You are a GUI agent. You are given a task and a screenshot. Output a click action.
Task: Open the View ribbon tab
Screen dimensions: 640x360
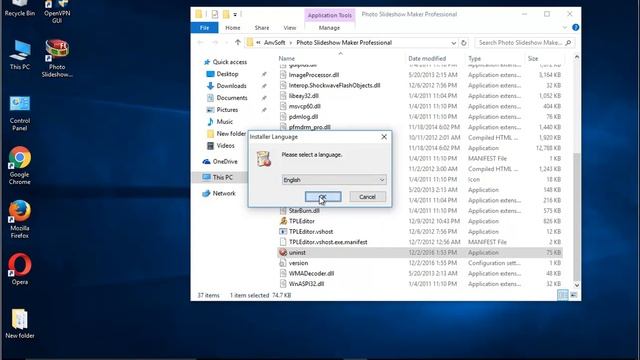[x=290, y=28]
